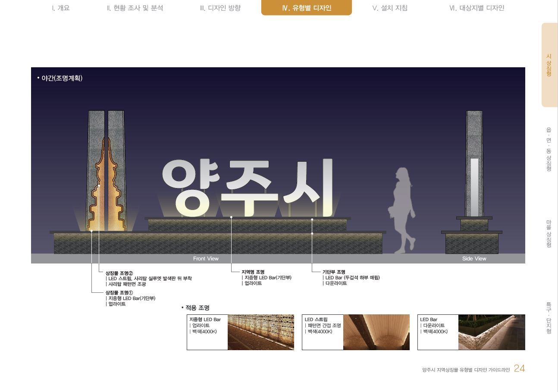The width and height of the screenshot is (558, 392).
Task: Click the highlighted Ⅳ. 유형별 디자인 tab
Action: coord(306,8)
